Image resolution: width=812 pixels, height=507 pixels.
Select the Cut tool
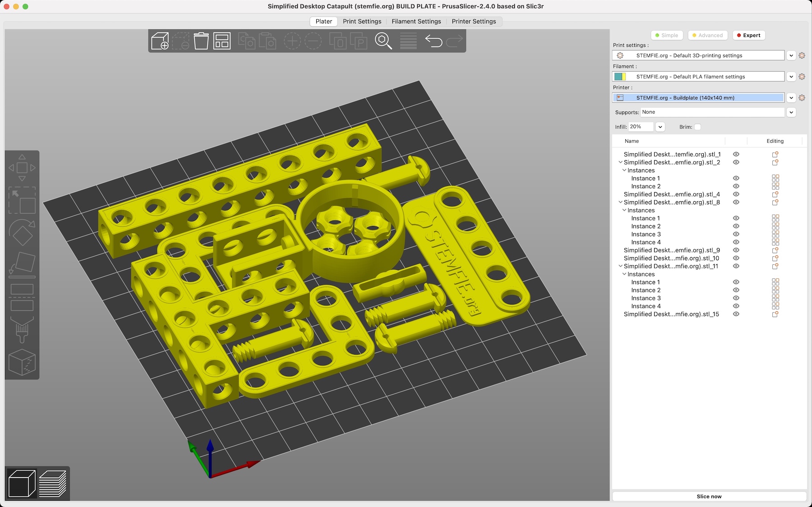coord(22,298)
